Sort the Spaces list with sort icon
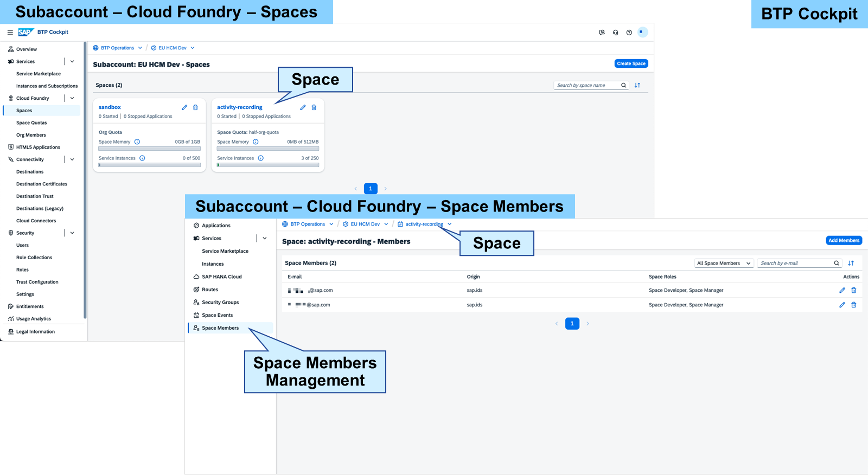 point(637,85)
